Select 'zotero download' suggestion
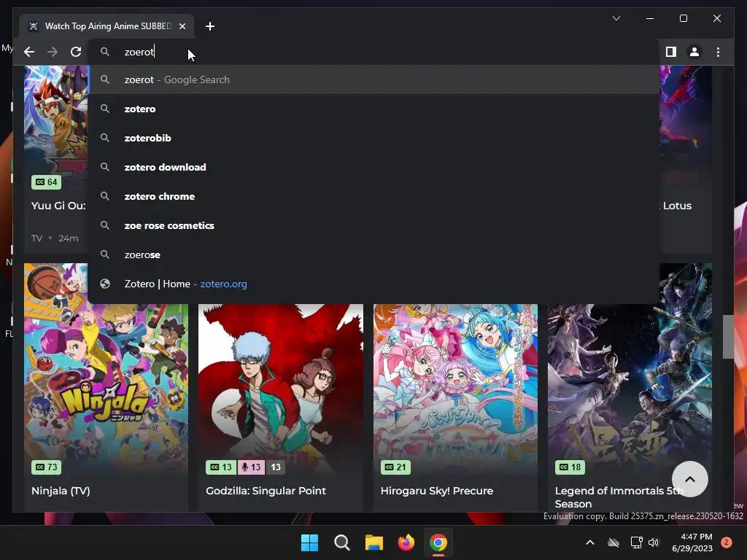The width and height of the screenshot is (747, 560). click(374, 167)
